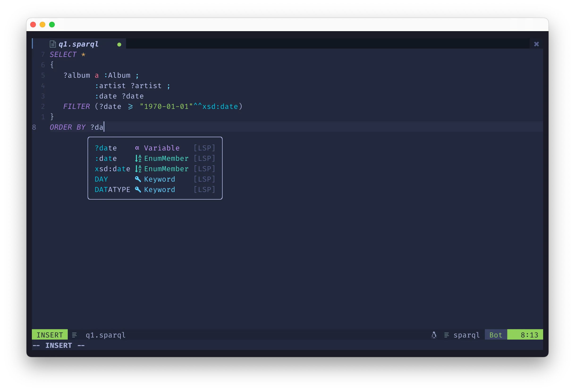The image size is (575, 392).
Task: Click the opening brace on line 6
Action: click(52, 65)
